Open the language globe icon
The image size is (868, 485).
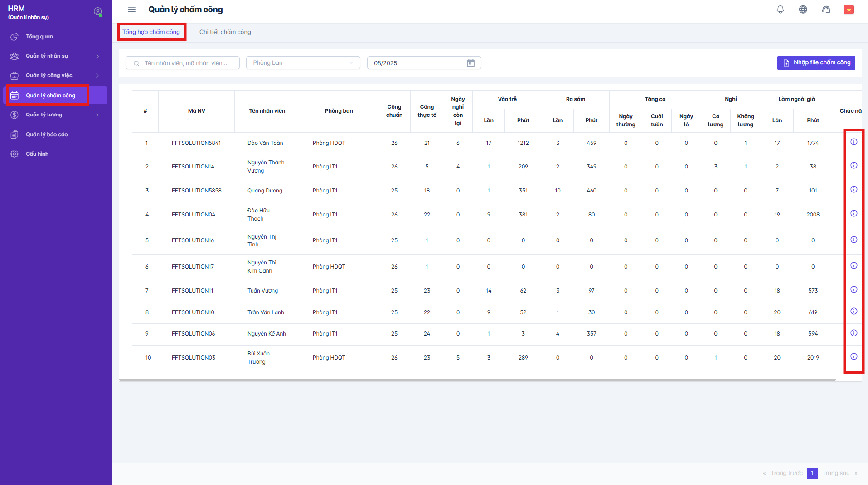pos(803,10)
